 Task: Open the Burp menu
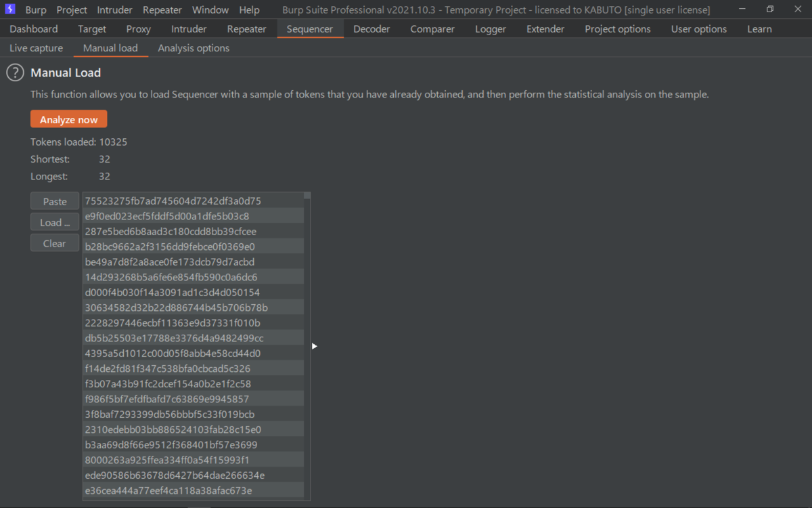click(x=36, y=10)
